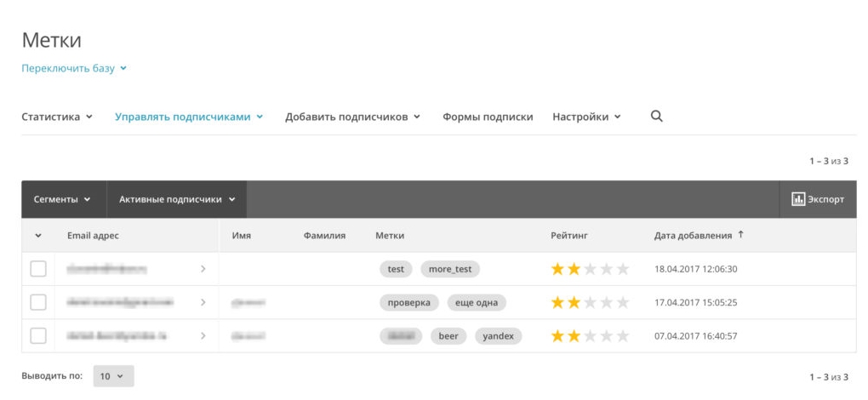Tick the second subscriber row checkbox
This screenshot has width=868, height=400.
click(x=38, y=302)
